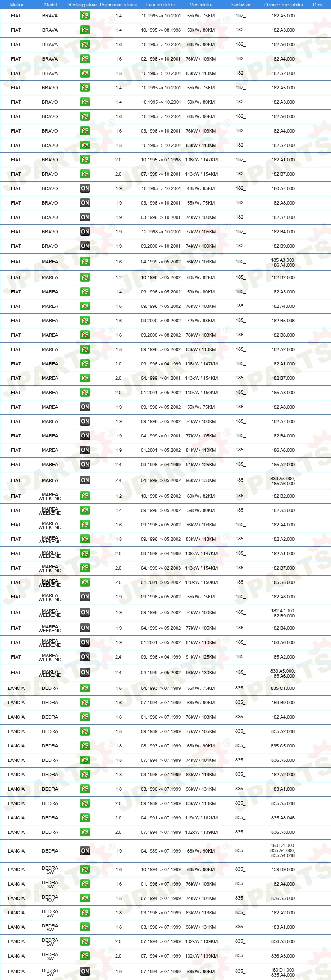Click the Lata produkcji column header
331x980 pixels.
coord(161,5)
